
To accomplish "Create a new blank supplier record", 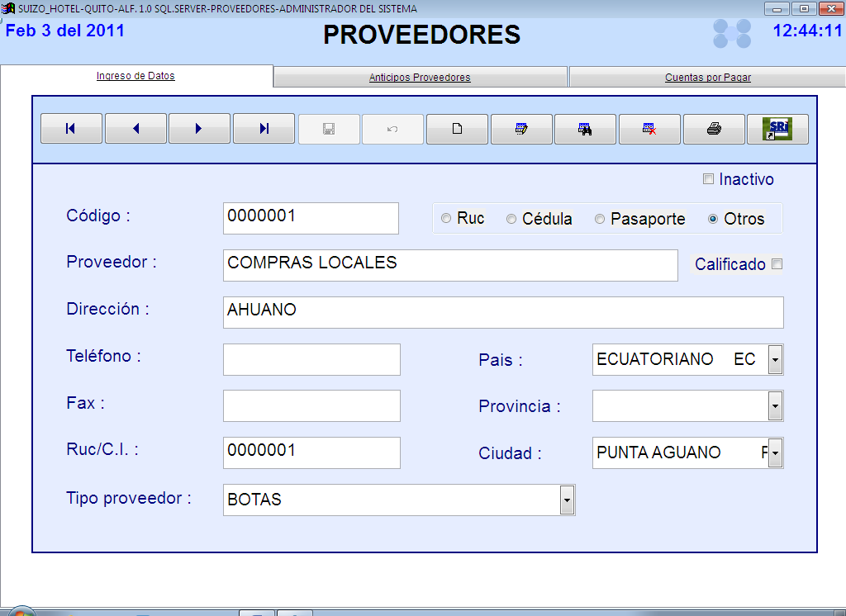I will (457, 129).
